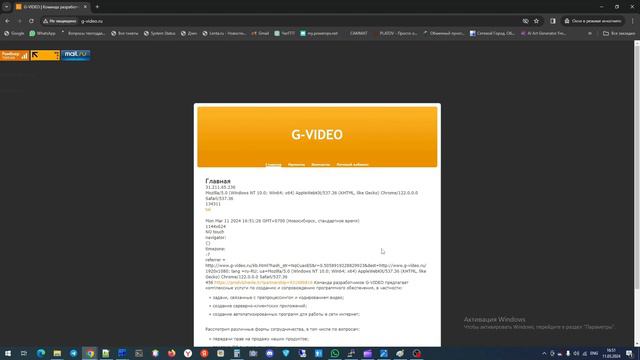
Task: Open the volume control in the tray
Action: [576, 353]
